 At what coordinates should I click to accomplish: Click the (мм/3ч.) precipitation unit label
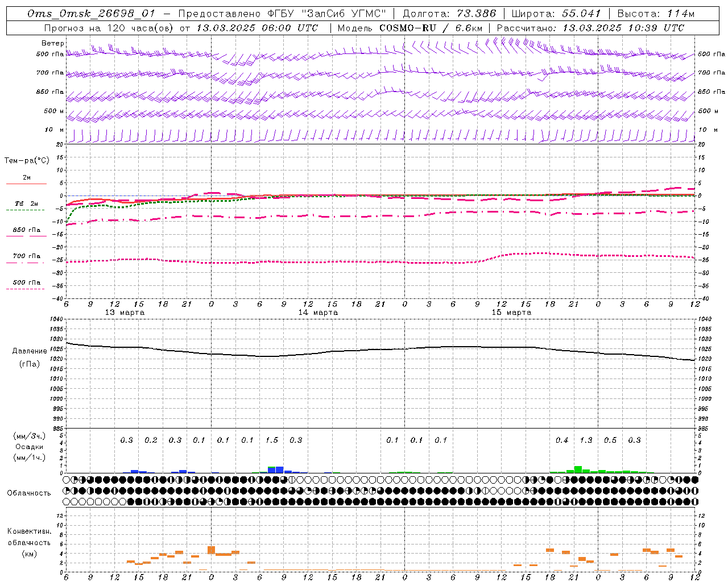click(30, 436)
